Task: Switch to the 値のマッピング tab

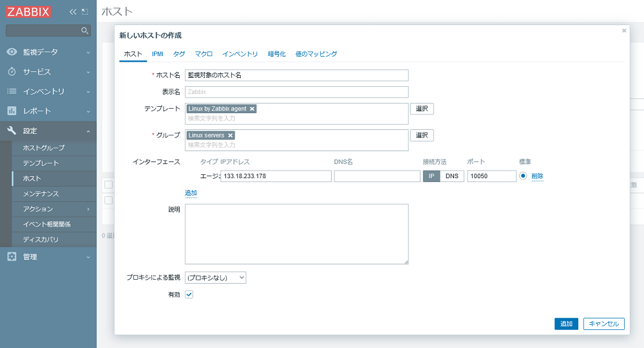Action: click(x=316, y=54)
